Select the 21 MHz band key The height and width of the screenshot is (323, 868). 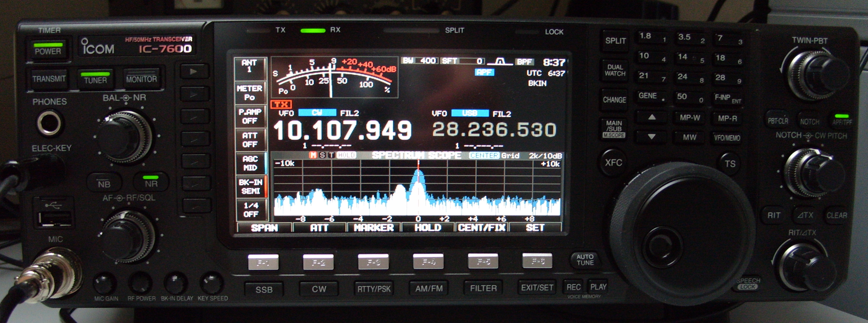[x=651, y=76]
